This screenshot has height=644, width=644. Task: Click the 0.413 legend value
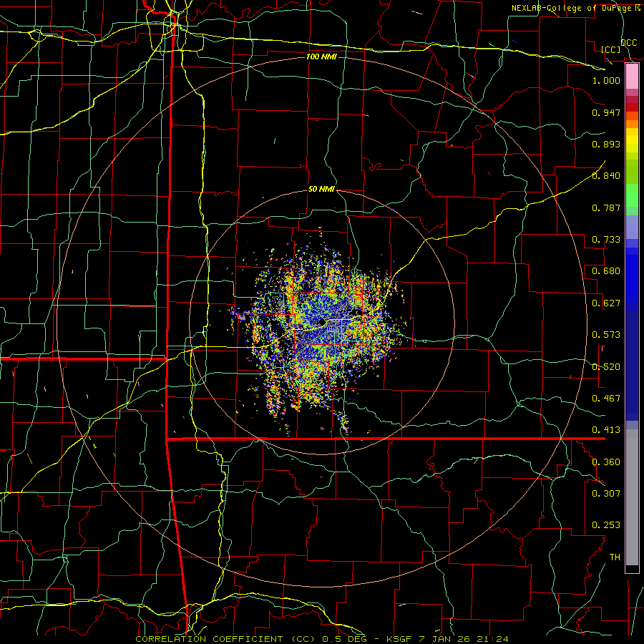pos(606,430)
